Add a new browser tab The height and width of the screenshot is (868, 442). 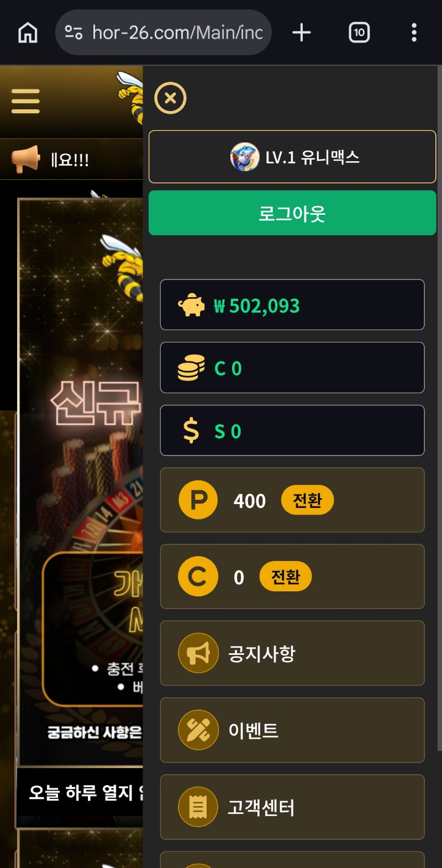click(302, 33)
